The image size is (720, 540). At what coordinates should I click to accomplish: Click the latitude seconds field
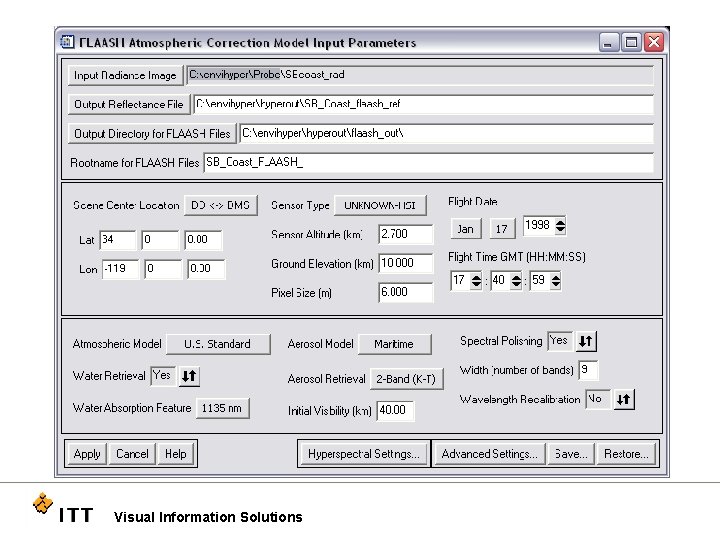click(x=203, y=240)
